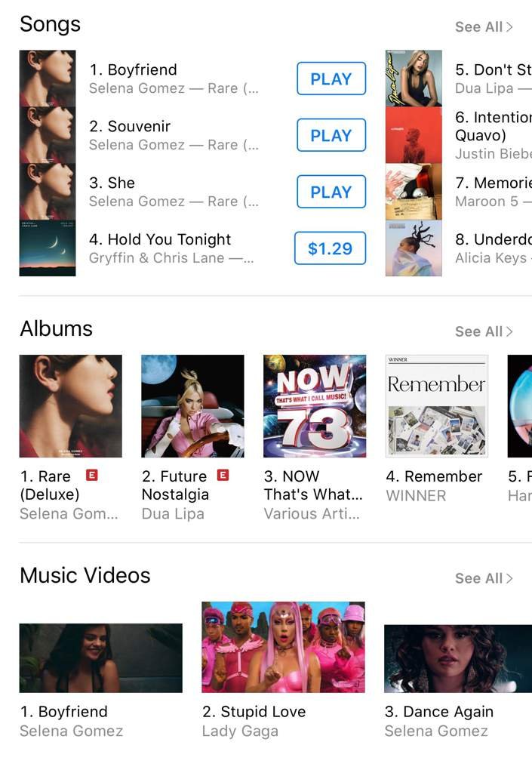Open Rare (Deluxe) album cover

pos(70,406)
